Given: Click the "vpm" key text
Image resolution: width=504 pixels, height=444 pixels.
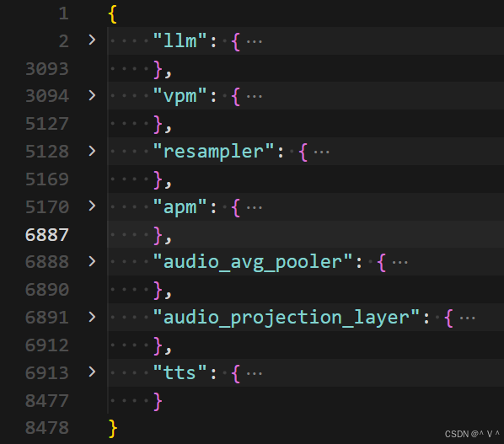Looking at the screenshot, I should point(180,96).
